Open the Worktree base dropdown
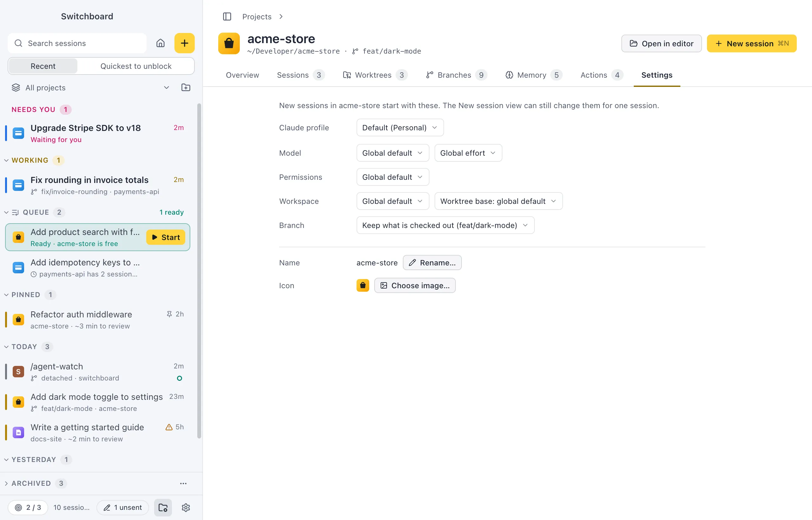This screenshot has height=520, width=812. (498, 201)
